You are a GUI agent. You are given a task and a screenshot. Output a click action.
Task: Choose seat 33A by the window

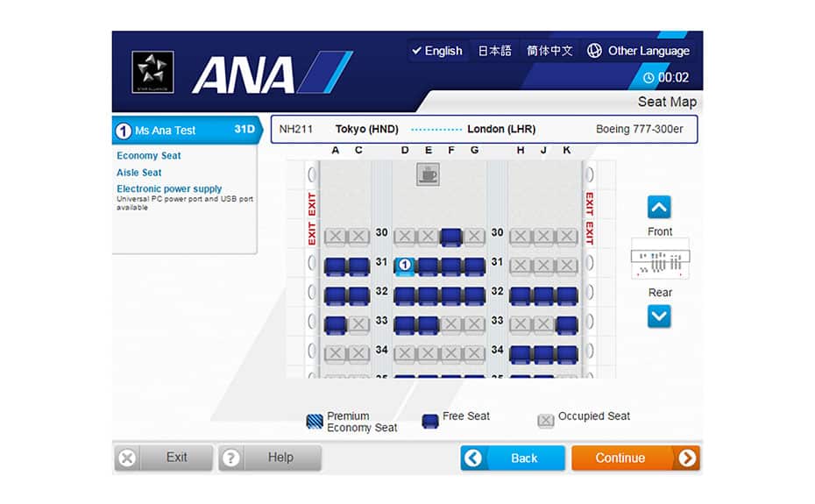[x=335, y=325]
